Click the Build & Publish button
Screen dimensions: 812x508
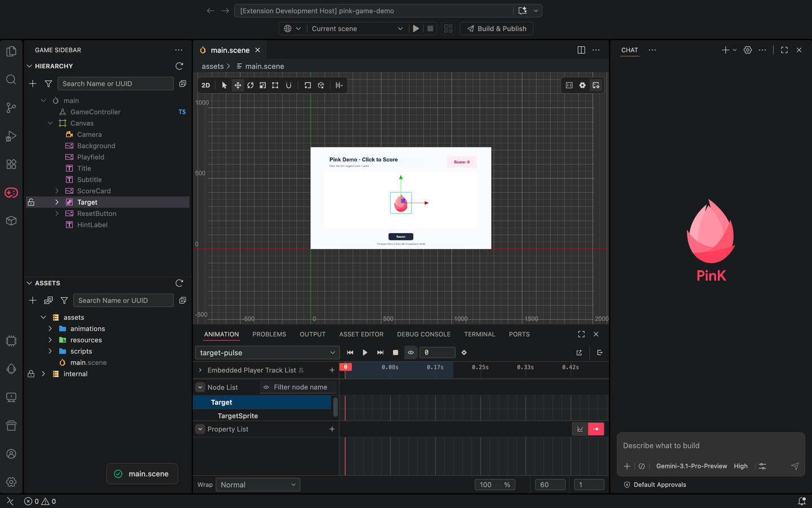click(x=496, y=28)
